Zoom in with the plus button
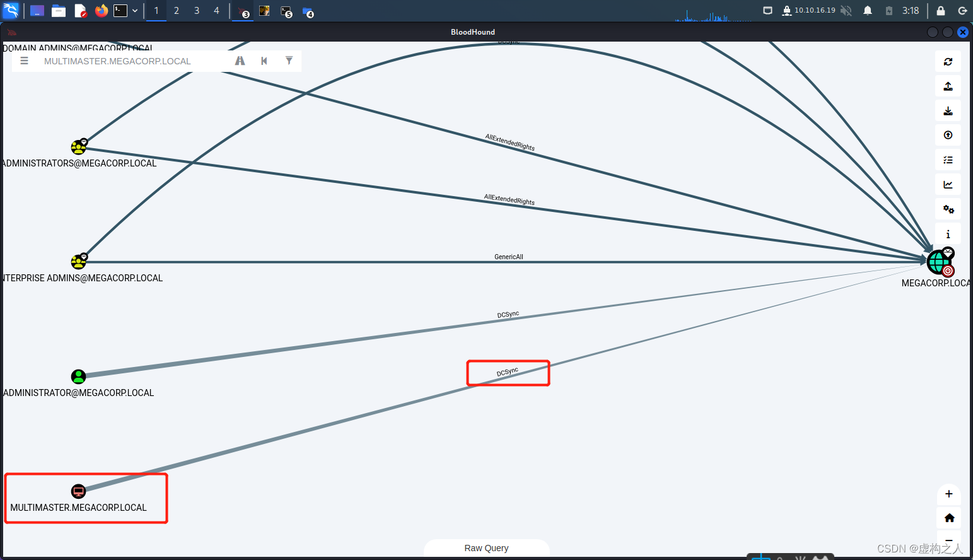Screen dimensions: 973x560 click(x=949, y=494)
